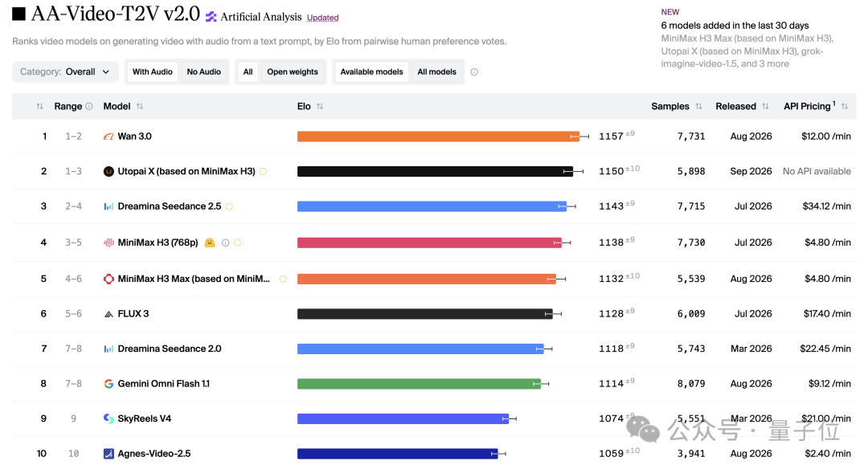Click the info icon on MiniMax H3 (768p) row
Viewport: 868px width, 465px height.
[x=225, y=243]
